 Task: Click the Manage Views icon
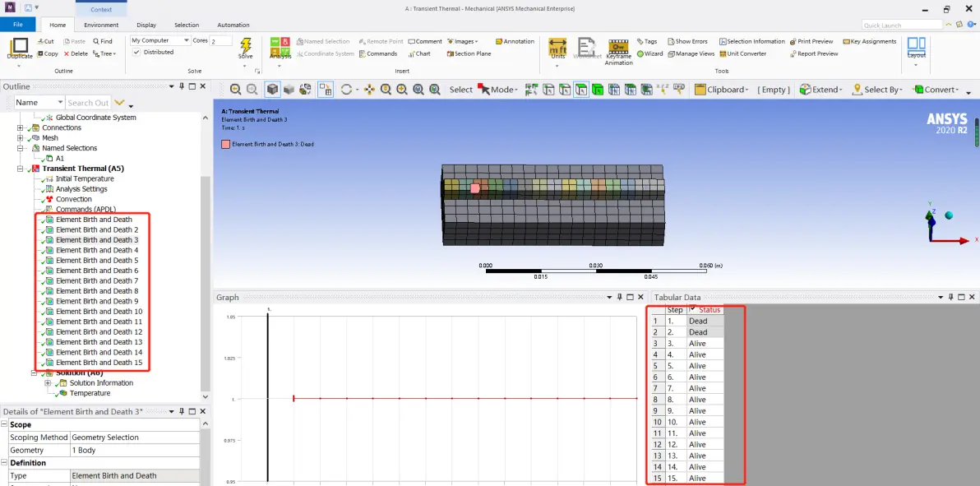pos(671,53)
